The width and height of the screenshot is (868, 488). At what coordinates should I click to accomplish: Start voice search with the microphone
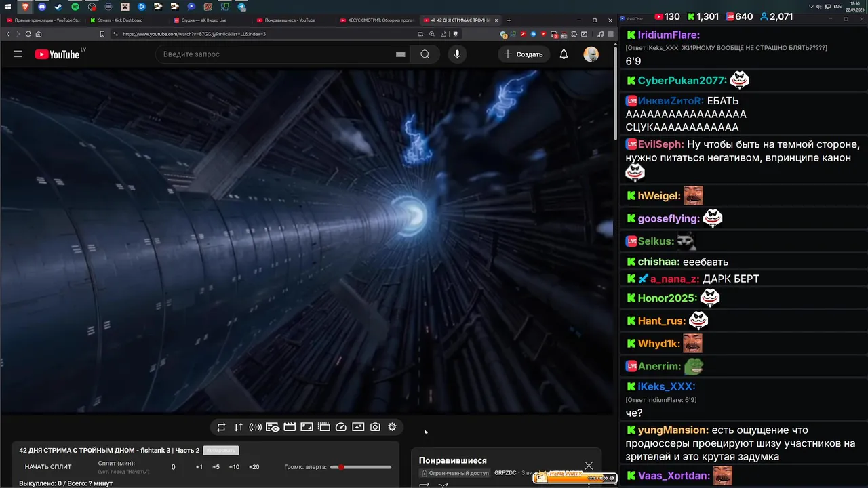click(x=457, y=54)
